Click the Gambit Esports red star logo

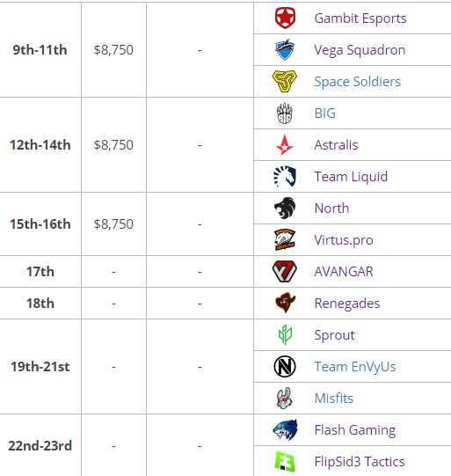click(285, 18)
